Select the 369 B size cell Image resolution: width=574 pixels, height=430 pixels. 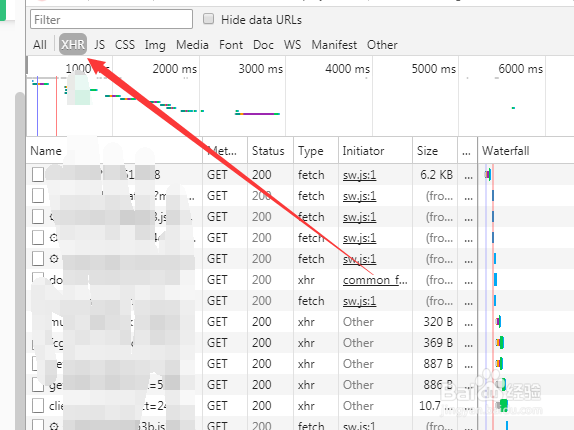pos(438,343)
